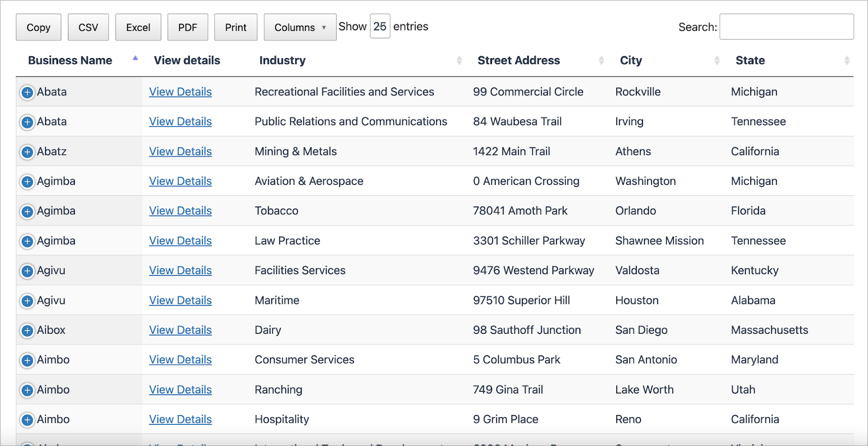This screenshot has height=446, width=868.
Task: Expand the Aimbo Consumer Services row
Action: (x=27, y=360)
